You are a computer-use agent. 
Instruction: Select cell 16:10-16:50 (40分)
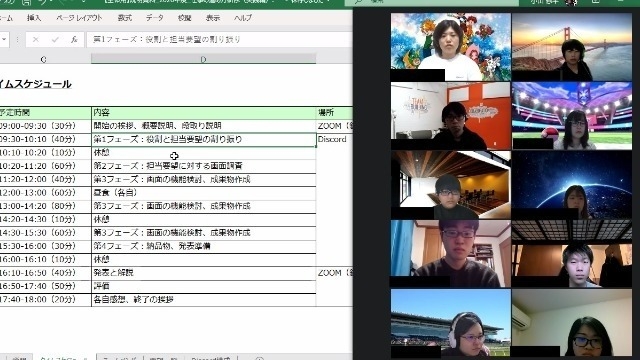(45, 273)
